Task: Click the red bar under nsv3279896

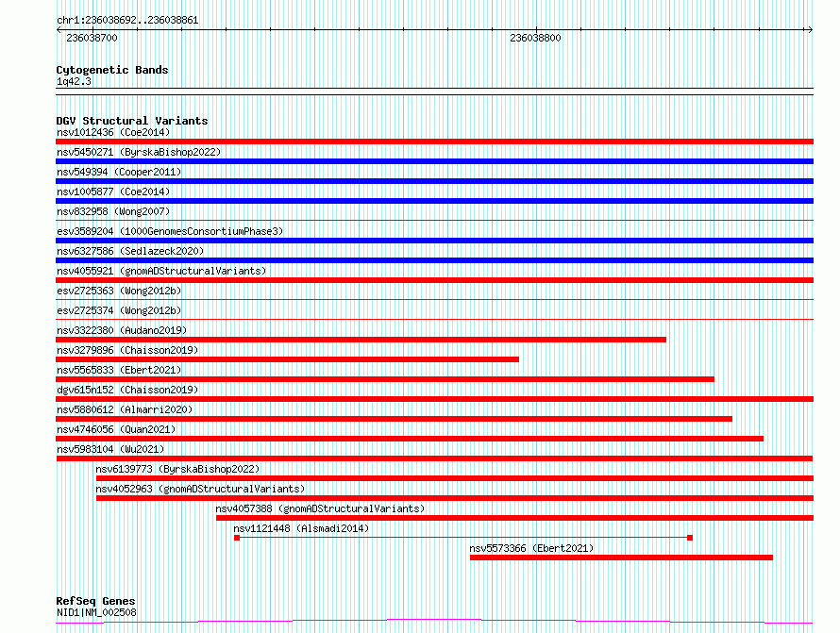Action: 287,359
